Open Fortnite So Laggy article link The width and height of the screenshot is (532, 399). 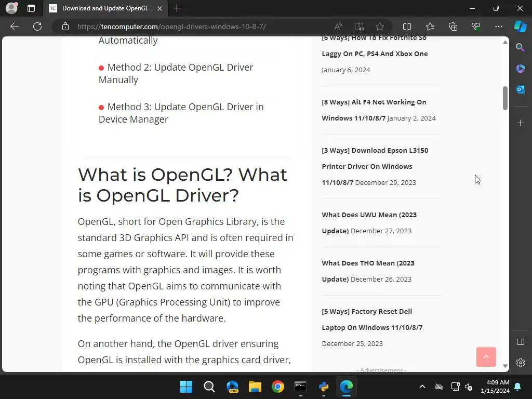point(375,46)
